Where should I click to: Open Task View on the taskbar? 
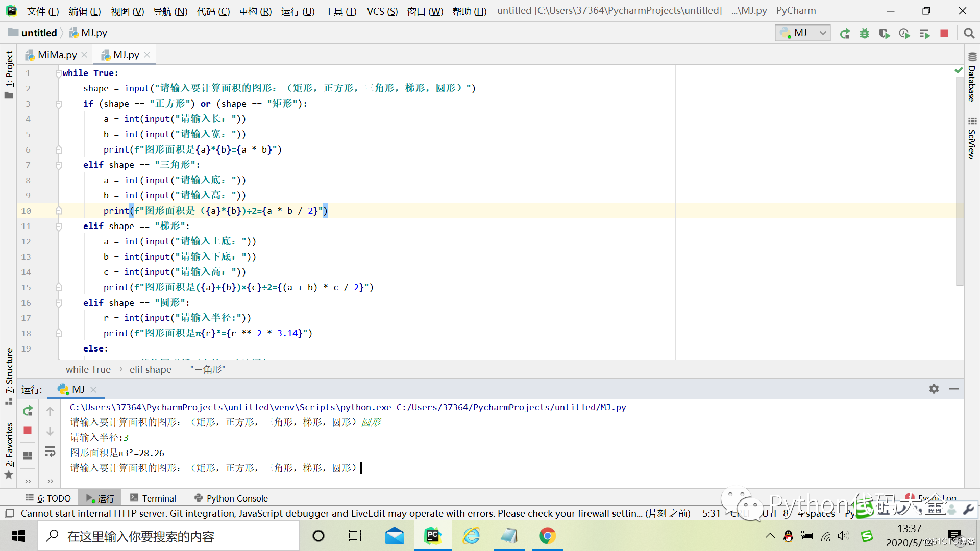[x=355, y=536]
